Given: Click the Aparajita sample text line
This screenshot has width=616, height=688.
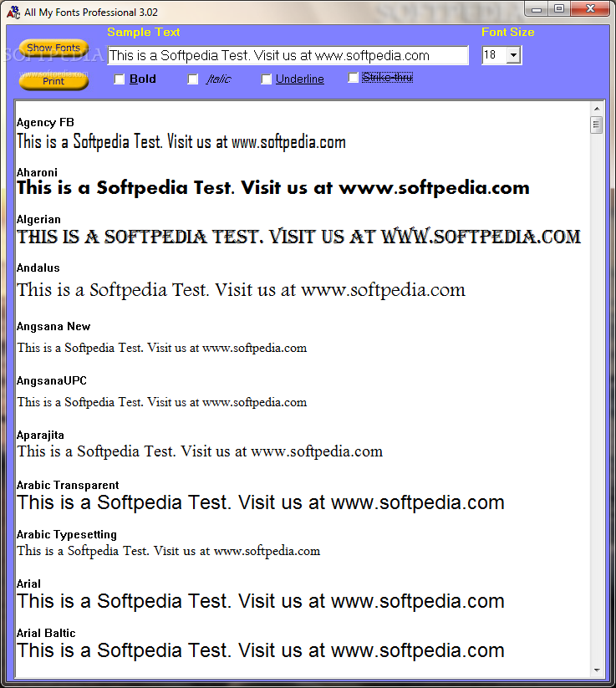Looking at the screenshot, I should click(200, 451).
